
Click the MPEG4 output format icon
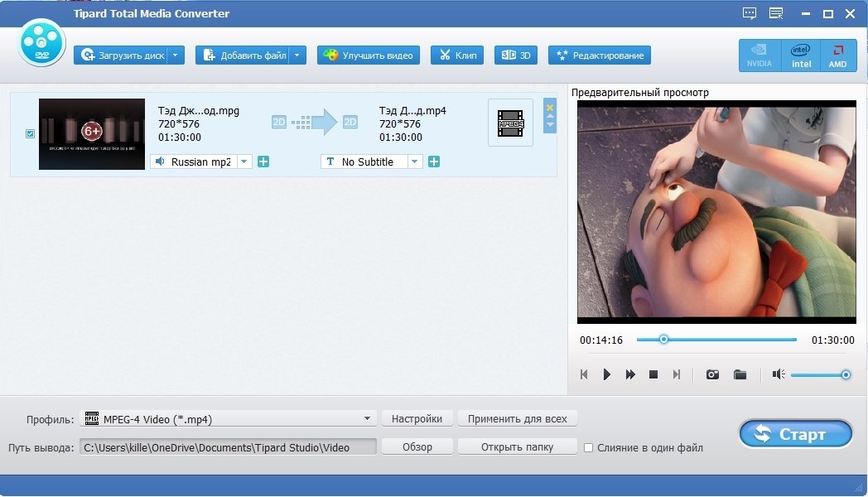[x=510, y=123]
